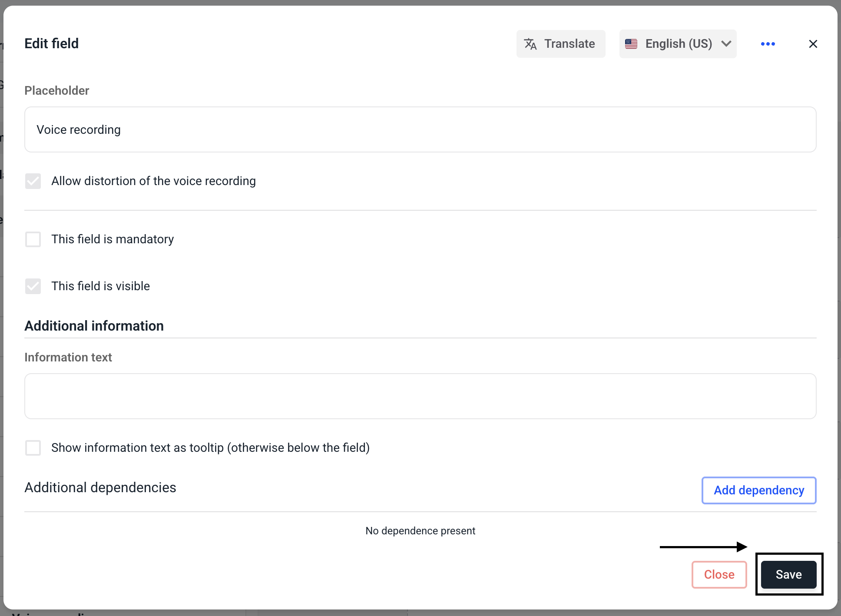This screenshot has width=841, height=616.
Task: Enable the This field is mandatory checkbox
Action: [x=33, y=239]
